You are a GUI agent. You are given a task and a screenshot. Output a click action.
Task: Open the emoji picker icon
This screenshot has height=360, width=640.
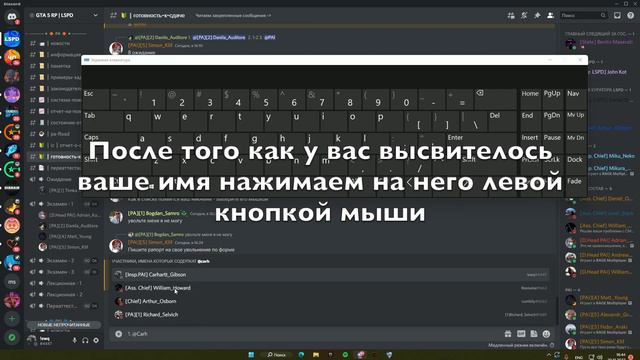(547, 334)
